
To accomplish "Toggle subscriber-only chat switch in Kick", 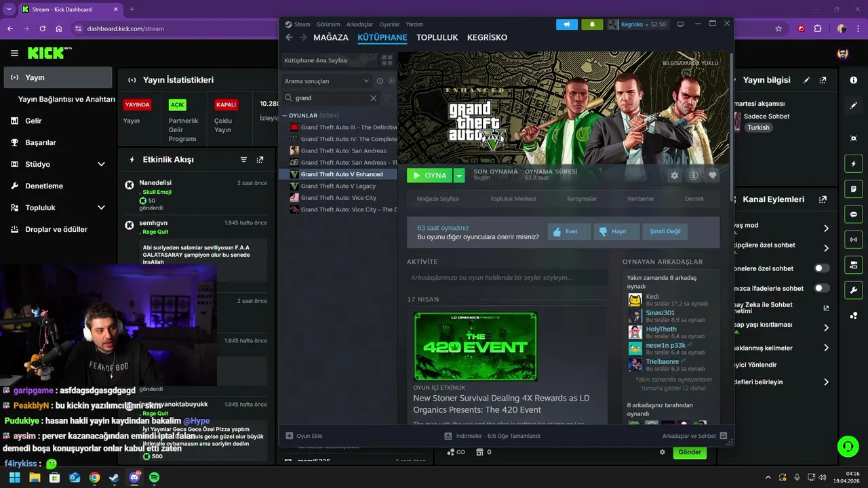I will point(821,268).
